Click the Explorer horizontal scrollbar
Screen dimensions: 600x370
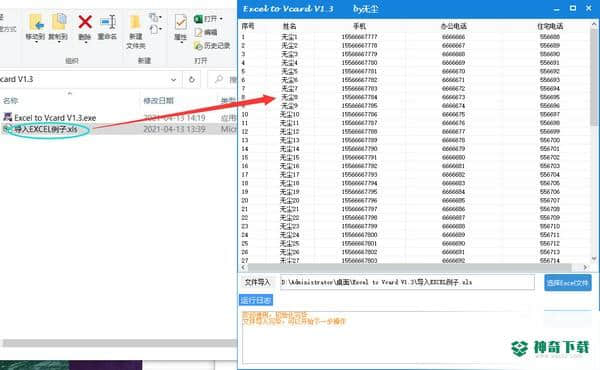[x=119, y=343]
